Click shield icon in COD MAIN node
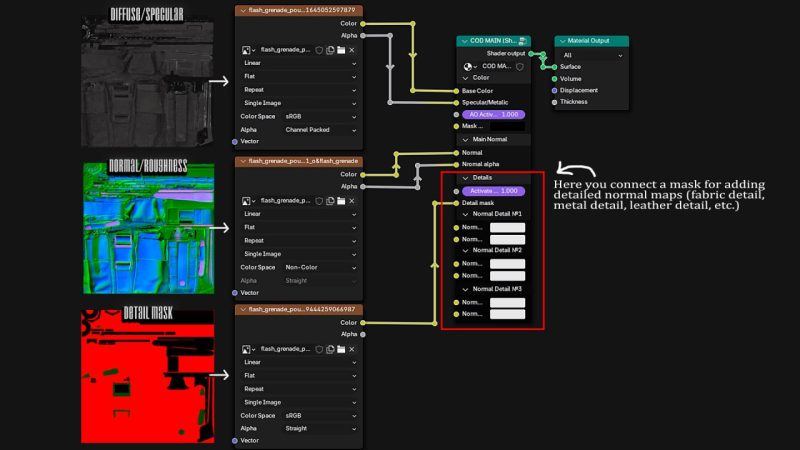Screen dimensions: 800x450 click(x=519, y=67)
